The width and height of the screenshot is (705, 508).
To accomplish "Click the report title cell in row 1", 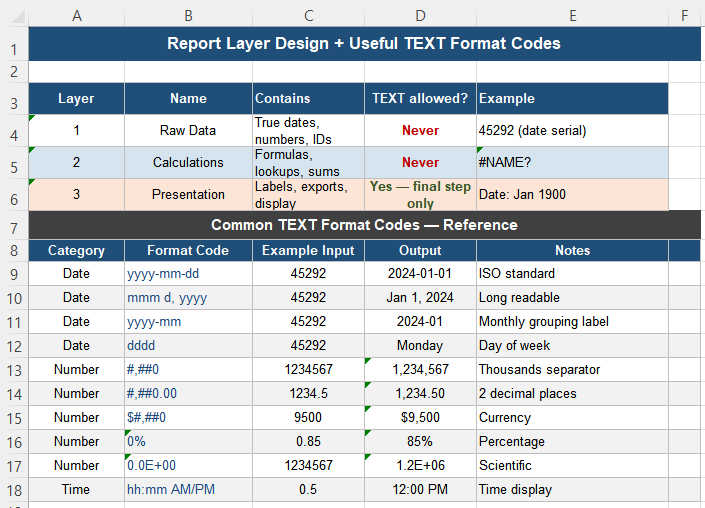I will pyautogui.click(x=364, y=44).
